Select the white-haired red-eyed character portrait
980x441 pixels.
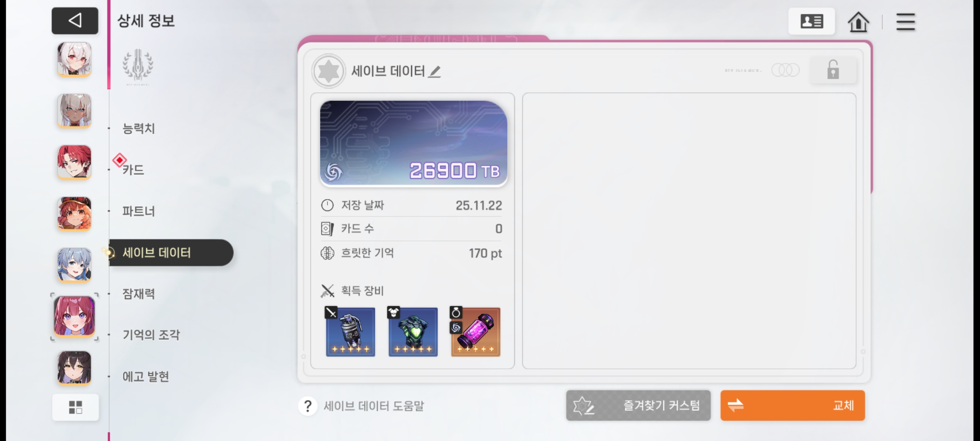pyautogui.click(x=74, y=60)
